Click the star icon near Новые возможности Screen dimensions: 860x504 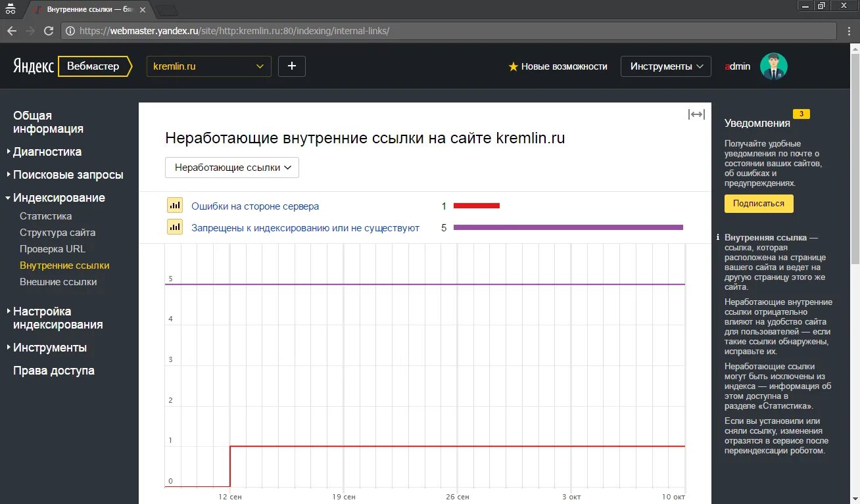[x=514, y=66]
